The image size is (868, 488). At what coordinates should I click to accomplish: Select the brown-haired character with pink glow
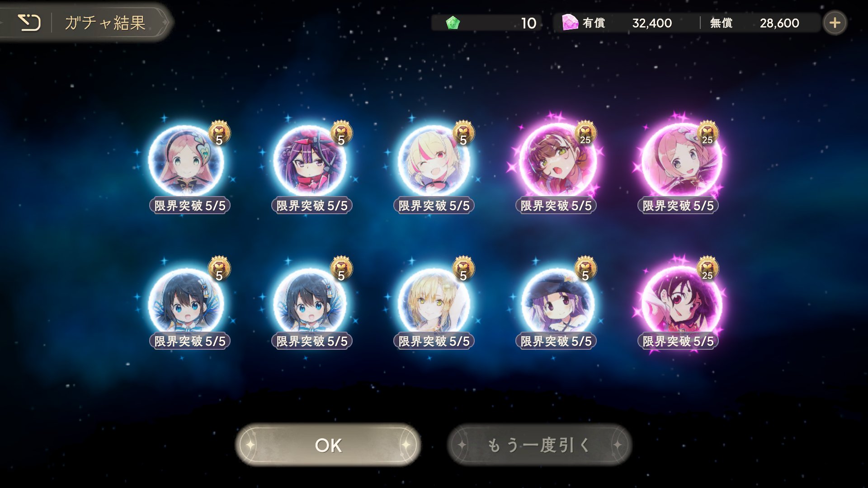[x=556, y=160]
